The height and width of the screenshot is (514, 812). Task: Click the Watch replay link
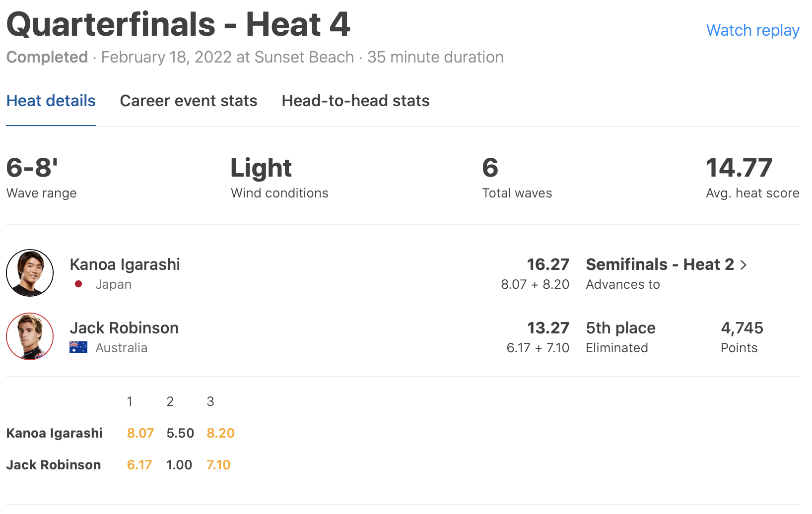coord(752,30)
